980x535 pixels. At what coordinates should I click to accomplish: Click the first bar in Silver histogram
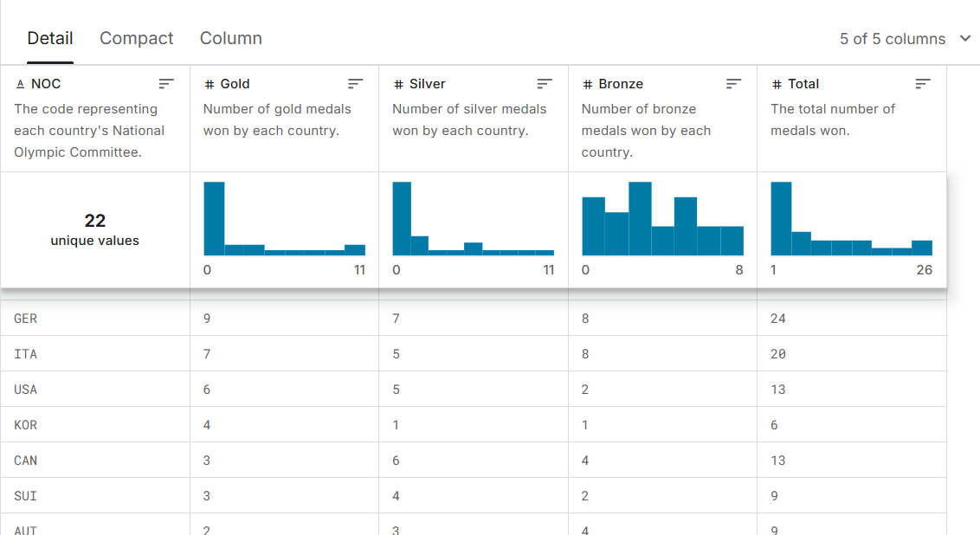pos(402,218)
